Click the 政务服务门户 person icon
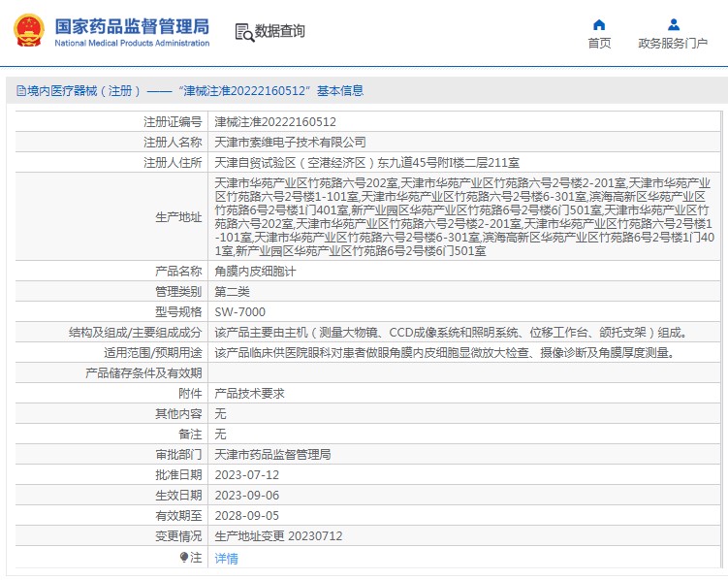The image size is (728, 580). pyautogui.click(x=673, y=24)
